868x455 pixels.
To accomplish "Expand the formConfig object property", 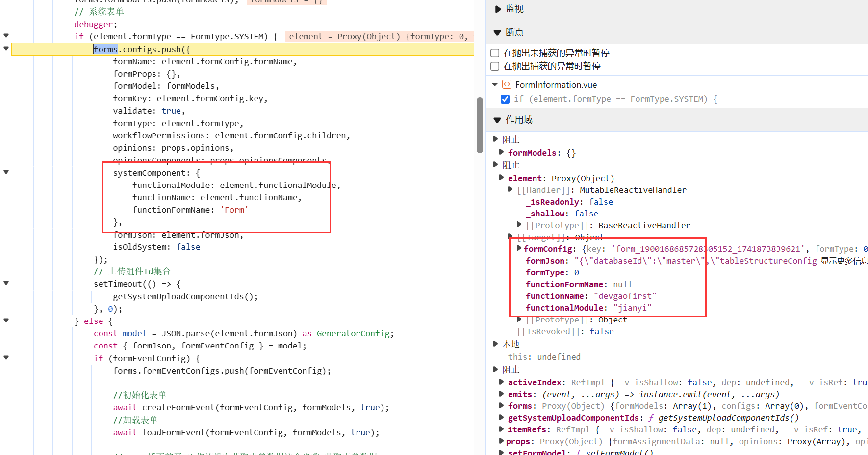I will [519, 248].
